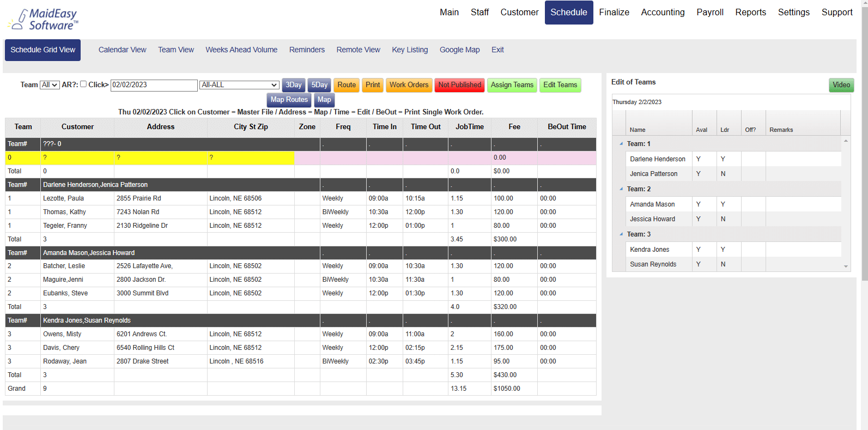Click the Map Routes button
The image size is (868, 430).
pyautogui.click(x=289, y=100)
